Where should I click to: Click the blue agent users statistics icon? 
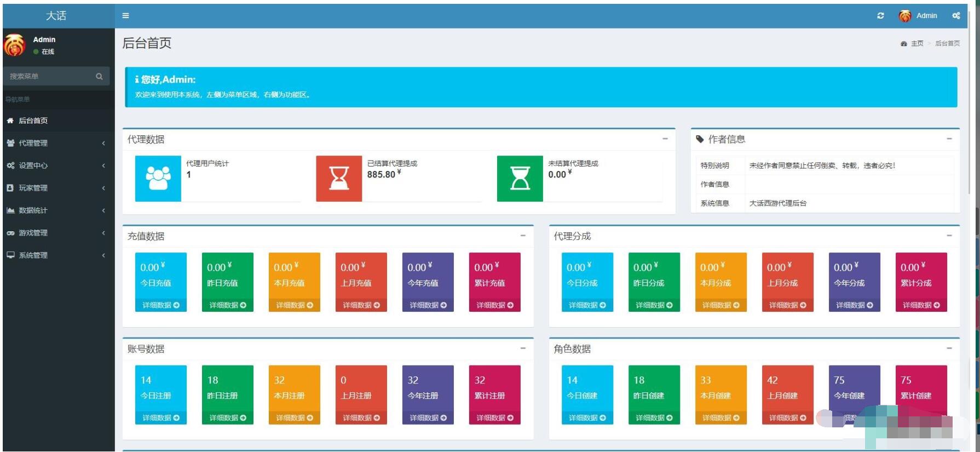coord(158,178)
